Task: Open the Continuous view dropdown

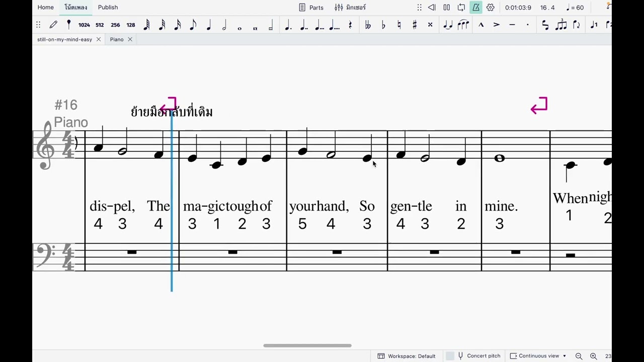Action: tap(538, 356)
